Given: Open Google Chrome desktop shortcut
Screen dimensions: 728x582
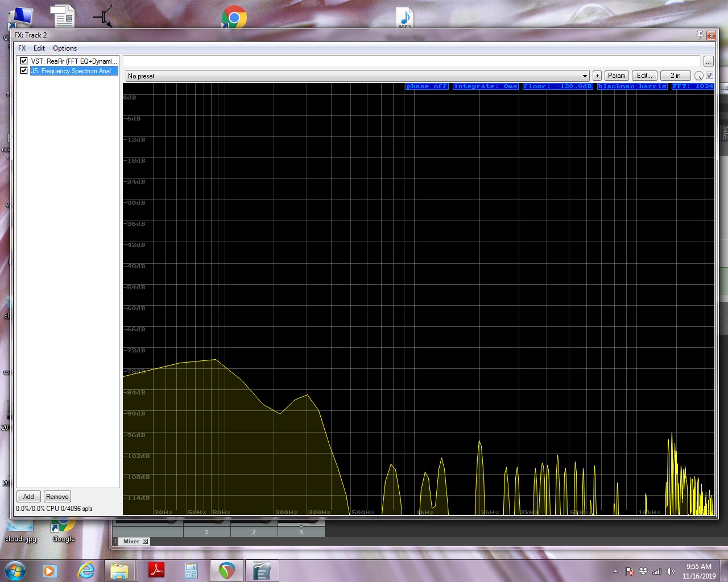Looking at the screenshot, I should 234,17.
